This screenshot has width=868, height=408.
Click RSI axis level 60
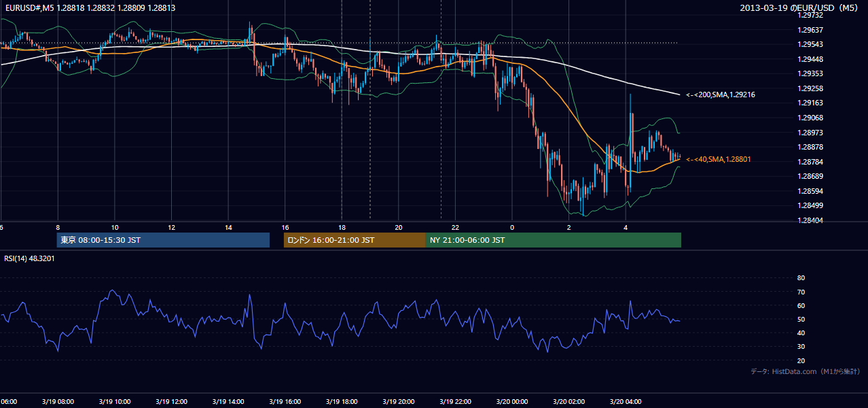(x=801, y=305)
